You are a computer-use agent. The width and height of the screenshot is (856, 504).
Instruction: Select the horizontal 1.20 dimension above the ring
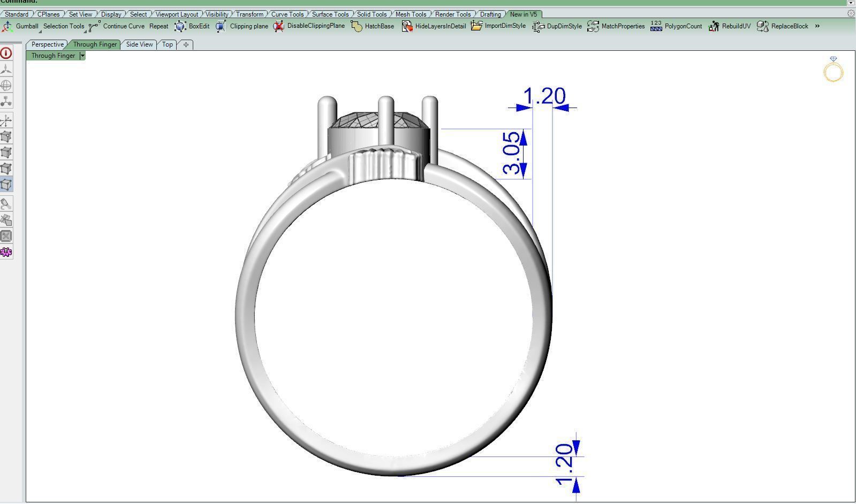[544, 97]
